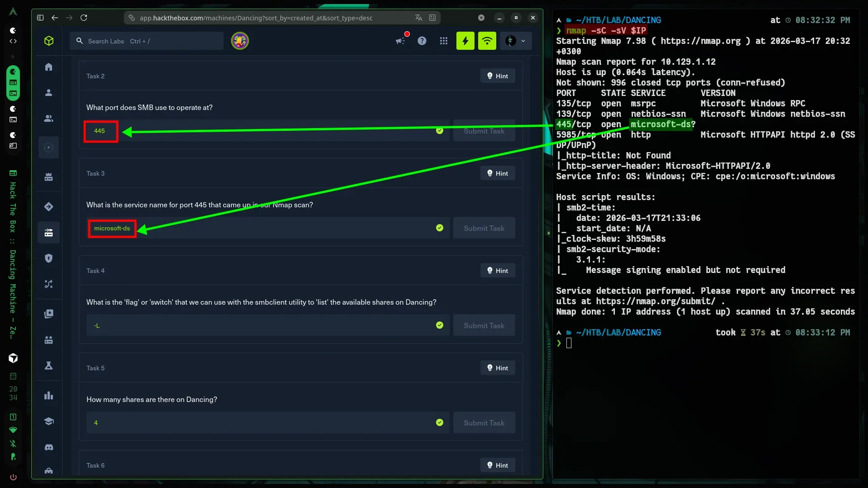Open the announcements megaphone icon
868x488 pixels.
[x=400, y=41]
